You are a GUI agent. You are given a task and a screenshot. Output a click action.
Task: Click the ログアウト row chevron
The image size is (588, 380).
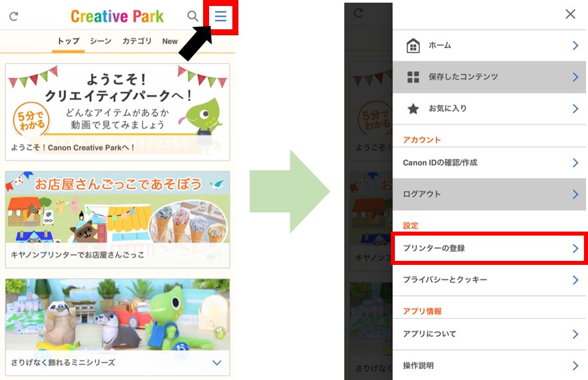click(x=575, y=194)
